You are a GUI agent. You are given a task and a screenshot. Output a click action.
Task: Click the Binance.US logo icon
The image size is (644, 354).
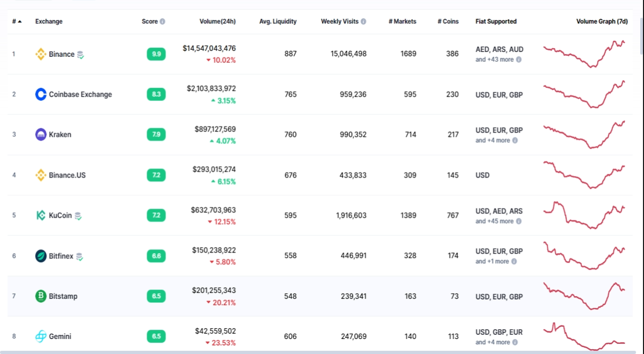click(41, 175)
